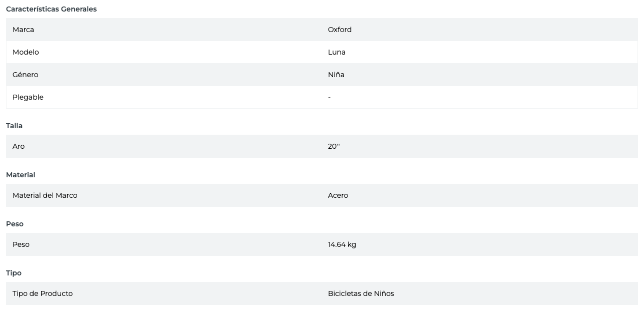This screenshot has height=311, width=644.
Task: Select the Modelo row label
Action: [26, 52]
